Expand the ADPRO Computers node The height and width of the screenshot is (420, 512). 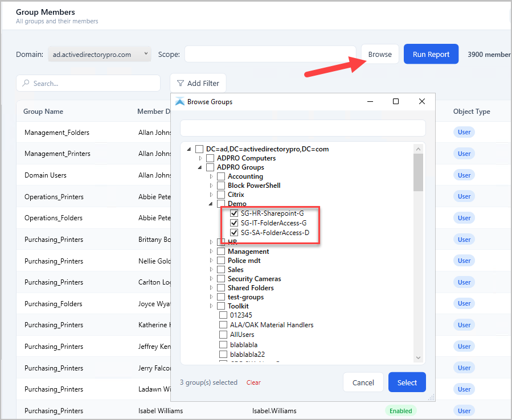(200, 158)
